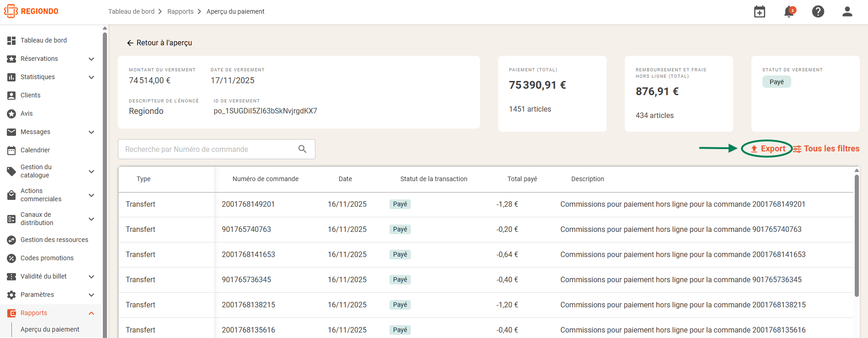Open Tous les filtres

(826, 149)
